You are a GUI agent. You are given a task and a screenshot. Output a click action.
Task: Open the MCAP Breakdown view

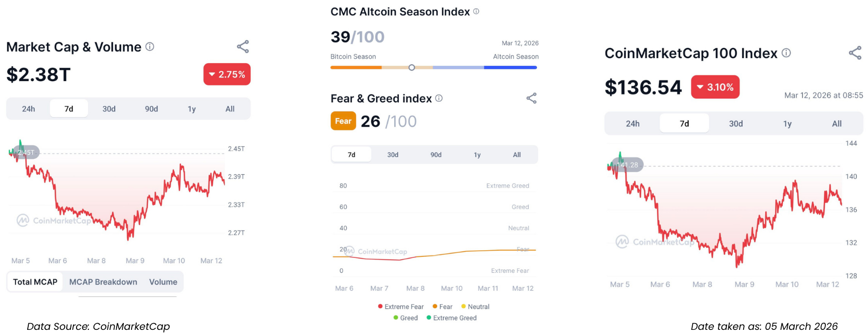103,282
